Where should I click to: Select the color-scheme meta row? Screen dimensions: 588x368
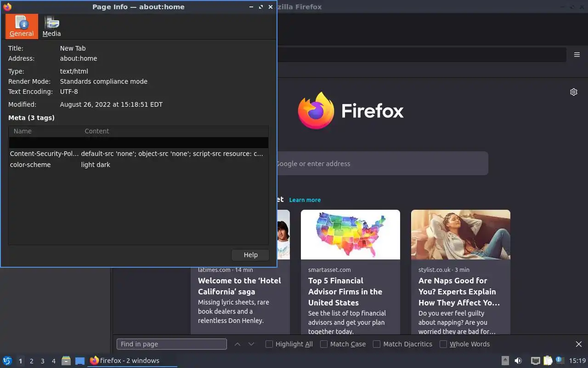pos(138,165)
